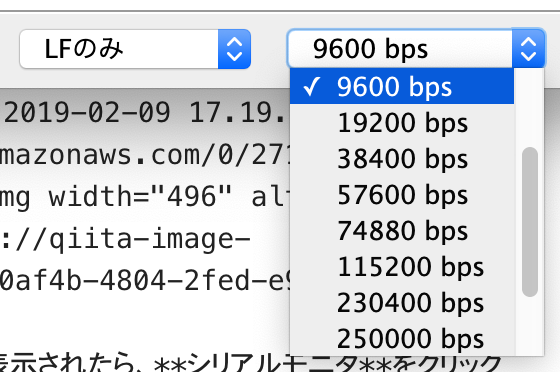This screenshot has width=560, height=372.
Task: Click text 'mazonaws.com/0/27'
Action: [144, 155]
